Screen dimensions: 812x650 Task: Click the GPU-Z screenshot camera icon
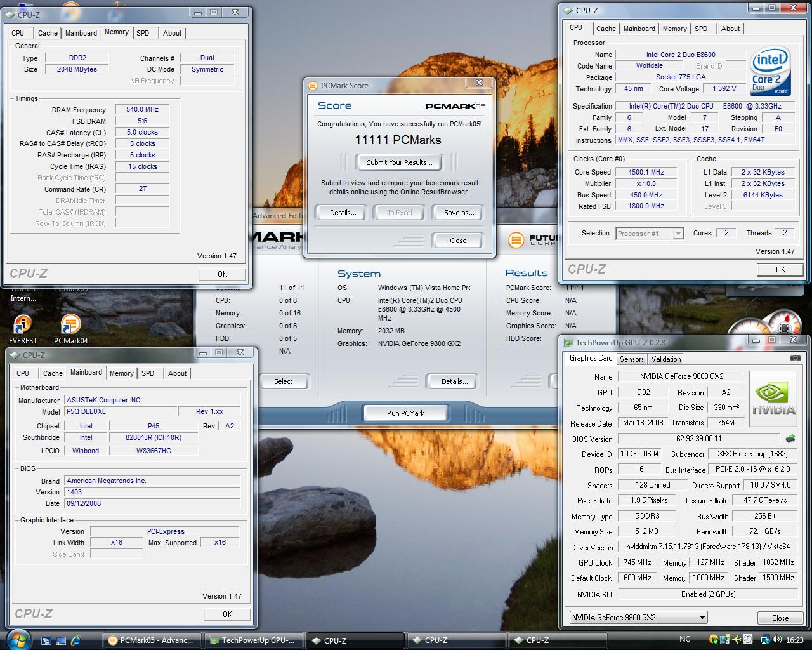click(x=795, y=358)
